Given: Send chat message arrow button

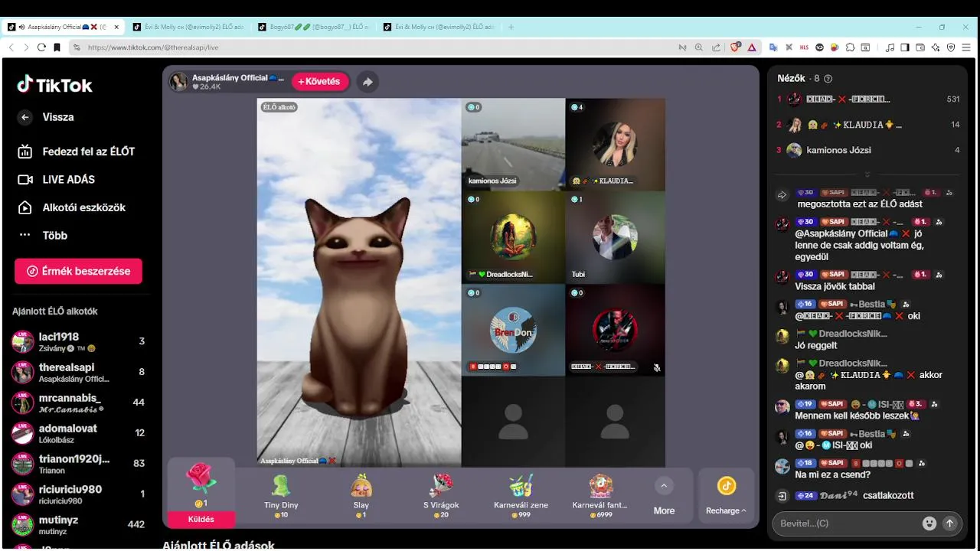Looking at the screenshot, I should click(x=950, y=523).
